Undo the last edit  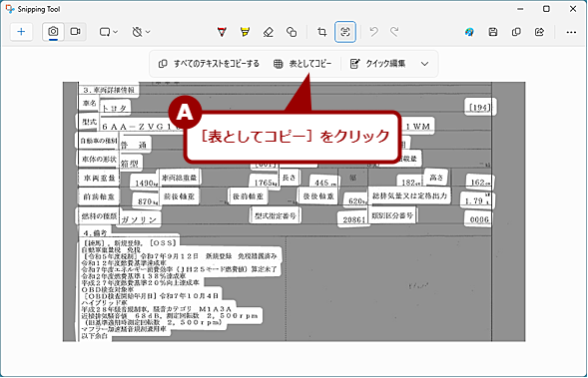click(x=373, y=32)
